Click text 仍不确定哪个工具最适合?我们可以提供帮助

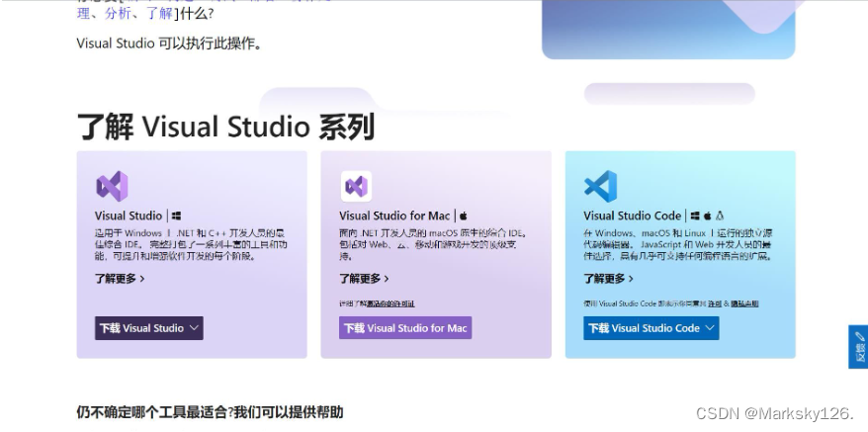[210, 412]
